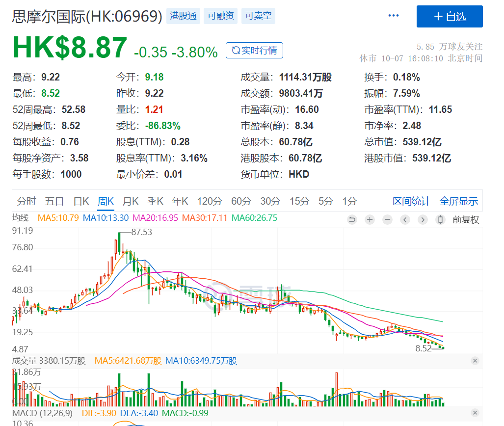Image resolution: width=504 pixels, height=426 pixels.
Task: Open the 前复权 adjustment dropdown
Action: (466, 219)
